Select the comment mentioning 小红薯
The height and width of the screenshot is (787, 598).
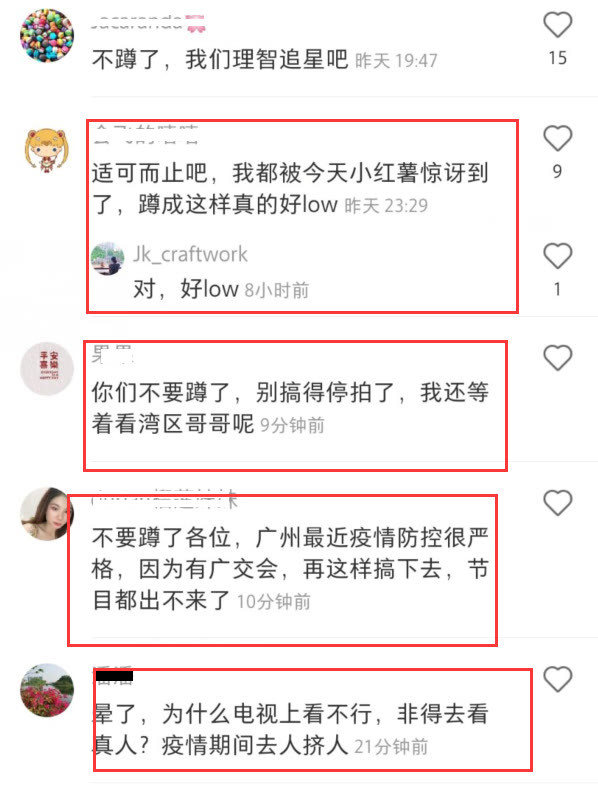[290, 189]
